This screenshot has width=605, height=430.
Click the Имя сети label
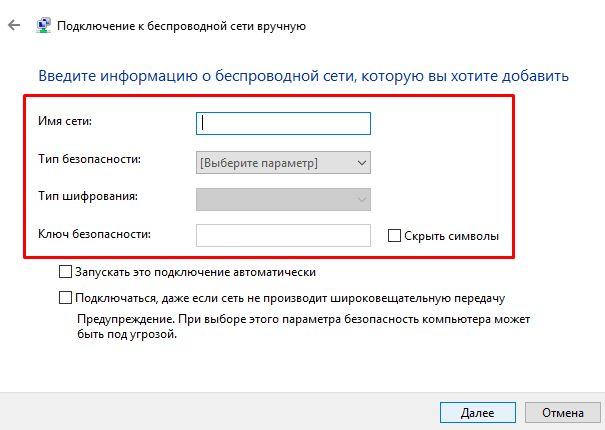coord(65,121)
